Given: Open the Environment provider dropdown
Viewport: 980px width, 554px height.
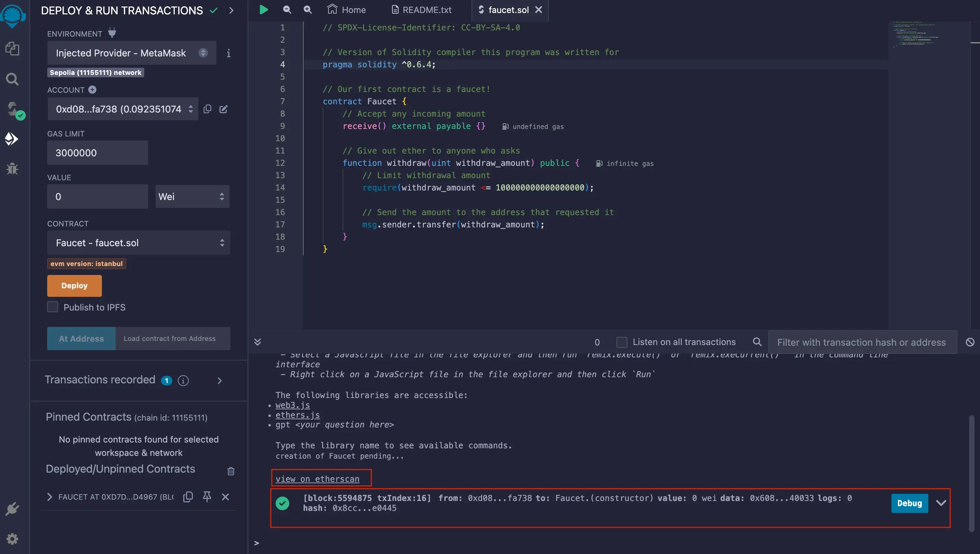Looking at the screenshot, I should (x=132, y=53).
